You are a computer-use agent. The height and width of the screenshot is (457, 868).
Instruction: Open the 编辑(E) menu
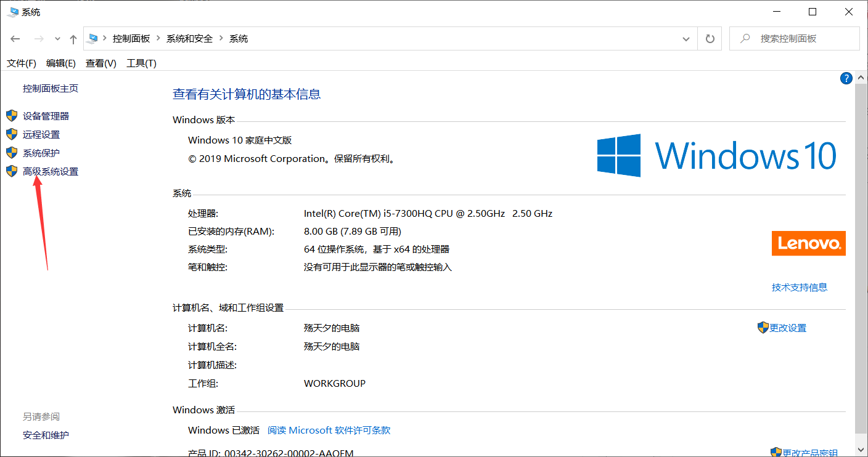click(x=61, y=63)
